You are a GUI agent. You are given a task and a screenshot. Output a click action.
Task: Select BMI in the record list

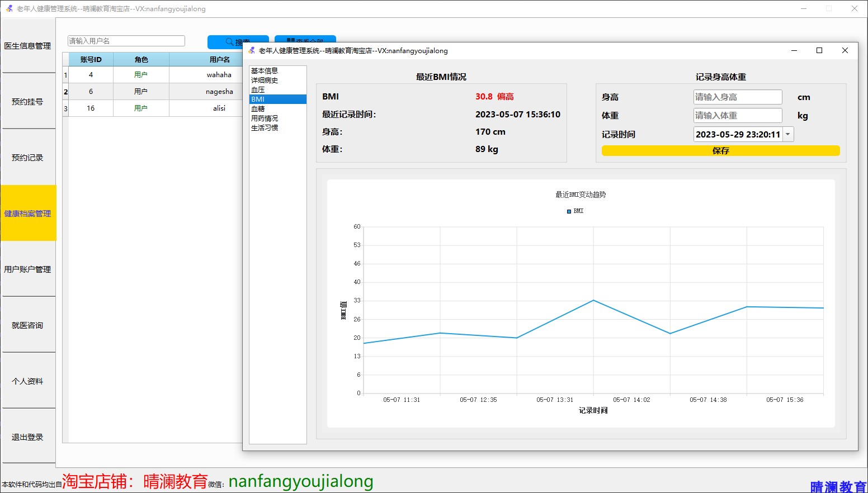[x=277, y=99]
